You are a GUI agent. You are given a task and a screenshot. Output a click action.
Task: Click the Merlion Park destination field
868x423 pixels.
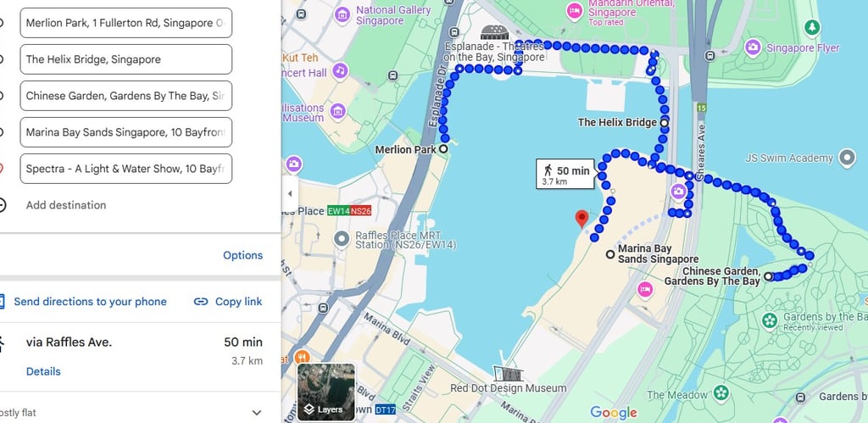pos(125,23)
